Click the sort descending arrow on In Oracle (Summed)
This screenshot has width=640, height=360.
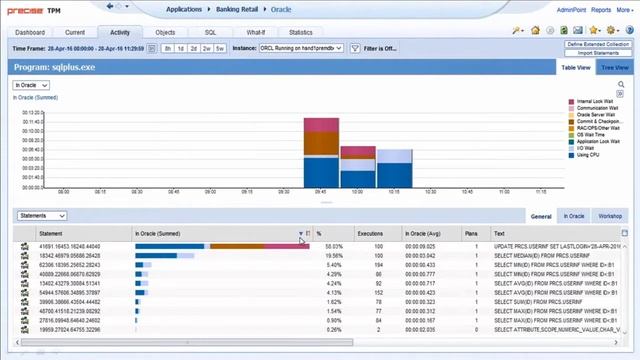(301, 233)
